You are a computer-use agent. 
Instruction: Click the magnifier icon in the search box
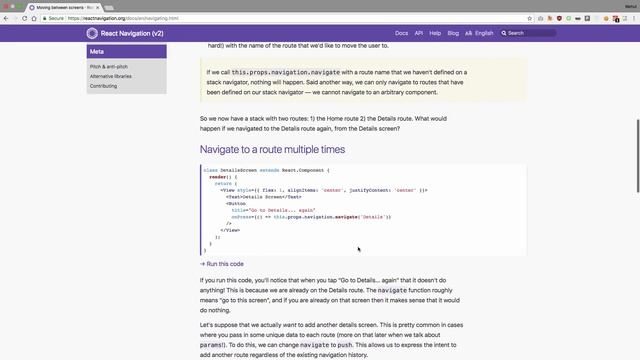(x=504, y=33)
